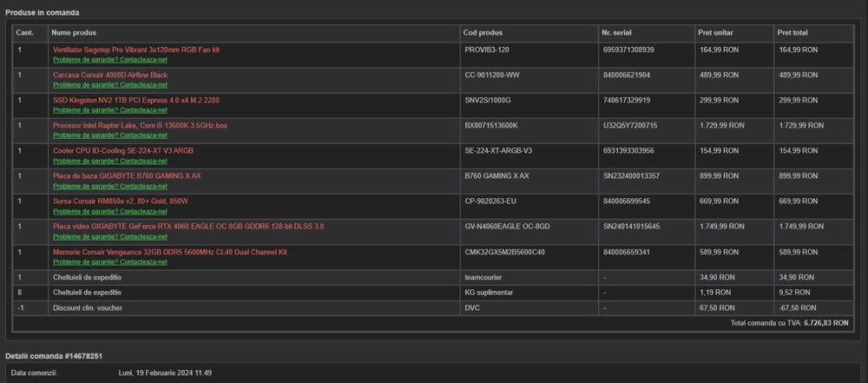Select the KG suplimentar code cell

click(x=489, y=292)
